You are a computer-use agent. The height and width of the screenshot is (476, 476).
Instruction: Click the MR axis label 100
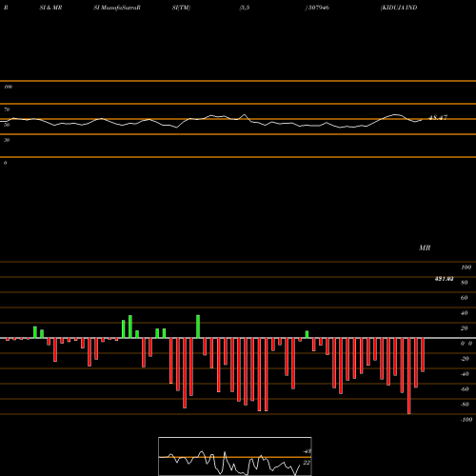point(466,268)
